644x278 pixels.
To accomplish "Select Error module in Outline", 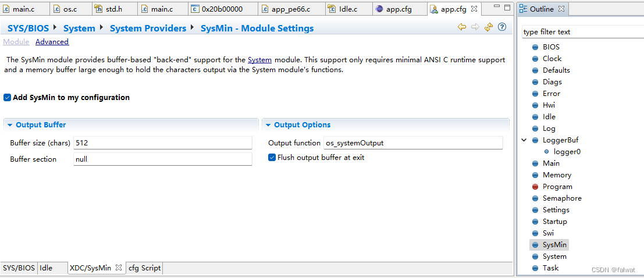I will pyautogui.click(x=551, y=94).
